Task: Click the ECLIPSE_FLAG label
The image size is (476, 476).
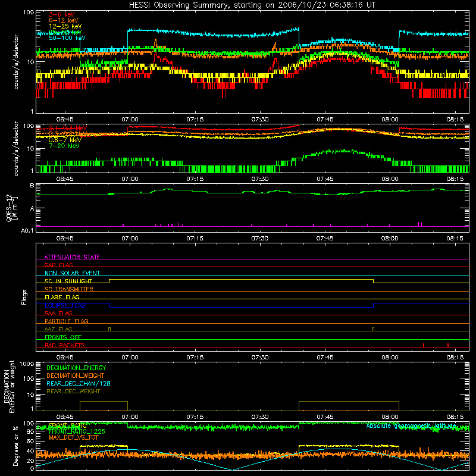Action: click(x=65, y=305)
